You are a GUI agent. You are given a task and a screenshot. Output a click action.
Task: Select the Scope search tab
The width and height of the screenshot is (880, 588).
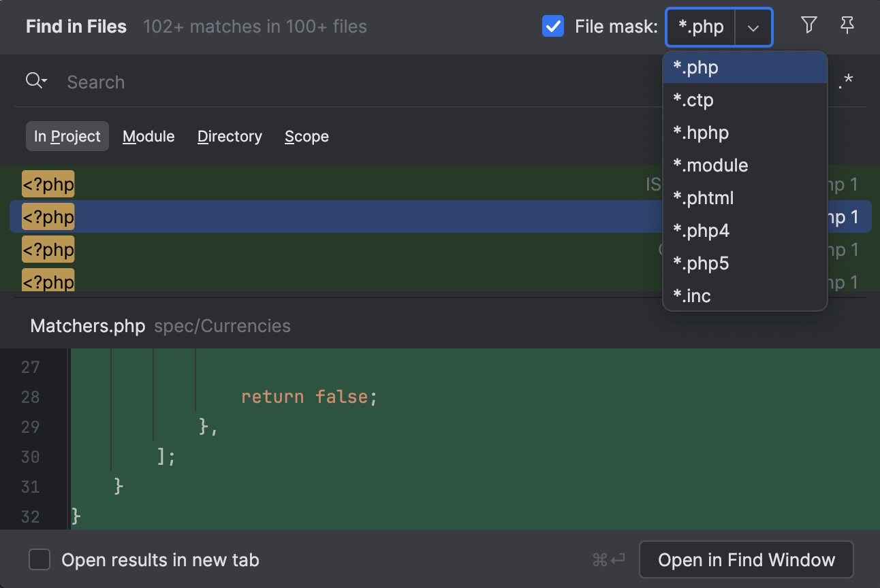pos(307,136)
